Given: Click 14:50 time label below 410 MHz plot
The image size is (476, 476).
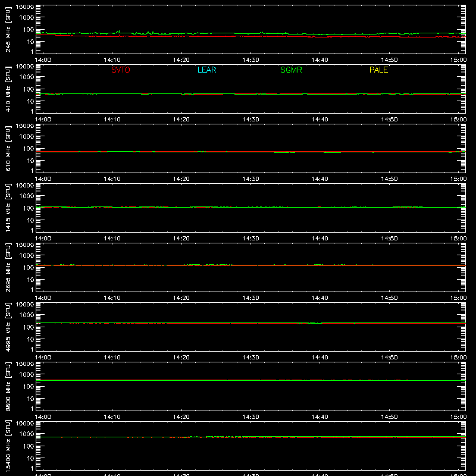Looking at the screenshot, I should (389, 120).
